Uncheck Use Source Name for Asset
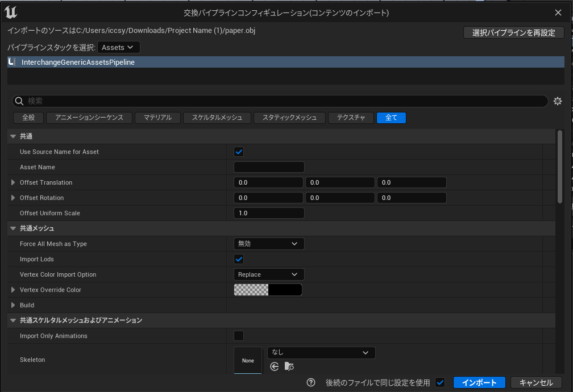 coord(239,152)
